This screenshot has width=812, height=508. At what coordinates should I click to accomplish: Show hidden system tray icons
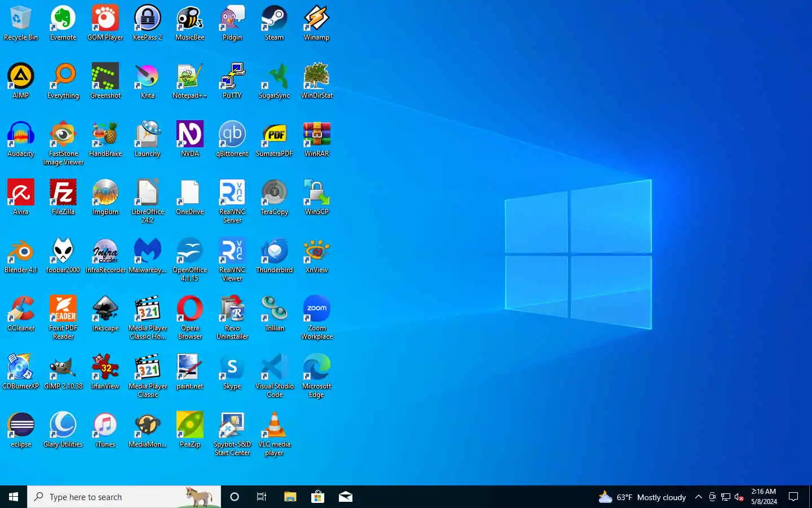pyautogui.click(x=698, y=497)
